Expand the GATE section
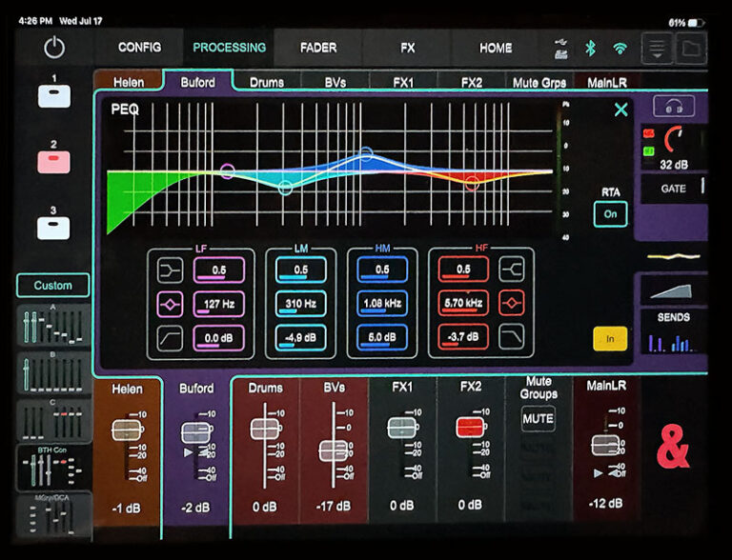 coord(673,189)
